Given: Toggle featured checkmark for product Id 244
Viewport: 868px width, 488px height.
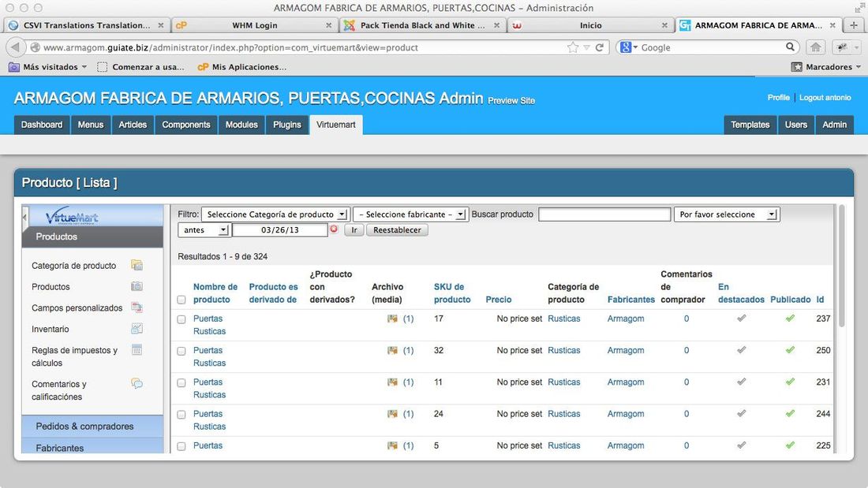Looking at the screenshot, I should pos(741,413).
